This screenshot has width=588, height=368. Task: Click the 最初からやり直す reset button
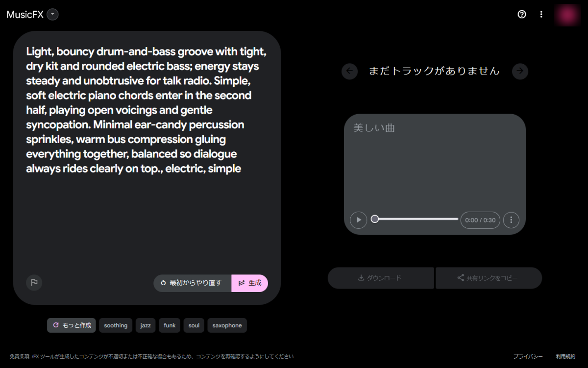click(192, 283)
